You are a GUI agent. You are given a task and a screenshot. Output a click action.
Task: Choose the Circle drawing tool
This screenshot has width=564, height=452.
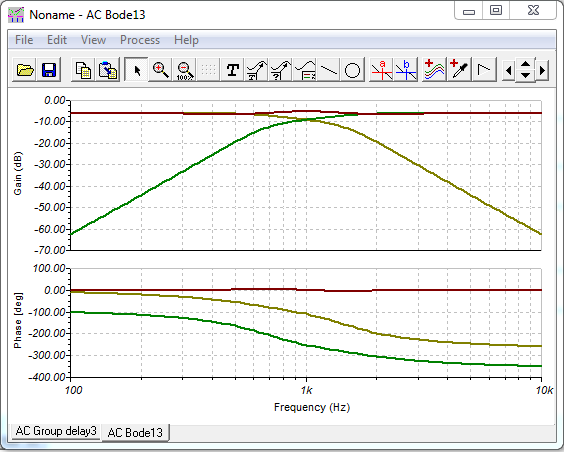point(352,69)
